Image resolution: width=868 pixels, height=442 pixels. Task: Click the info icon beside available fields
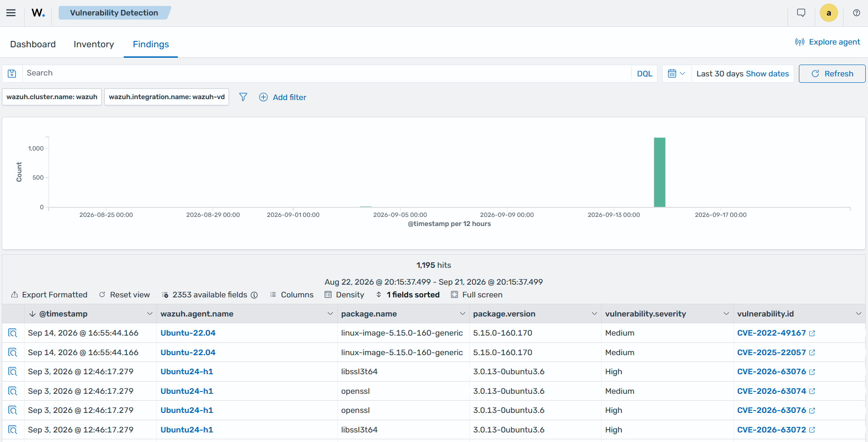click(254, 295)
